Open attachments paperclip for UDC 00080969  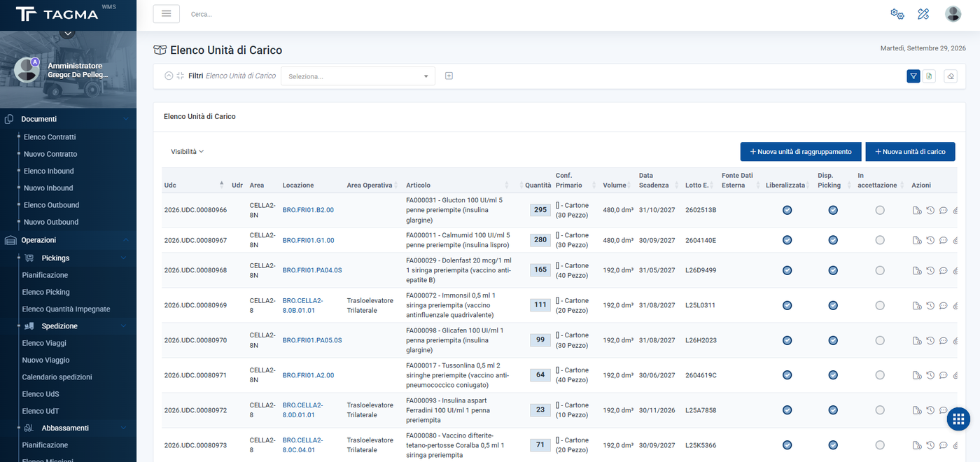point(955,305)
